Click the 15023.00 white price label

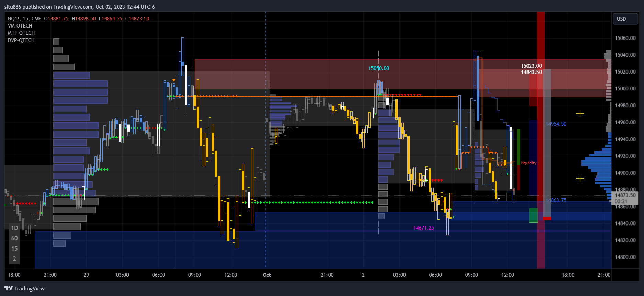pyautogui.click(x=531, y=66)
